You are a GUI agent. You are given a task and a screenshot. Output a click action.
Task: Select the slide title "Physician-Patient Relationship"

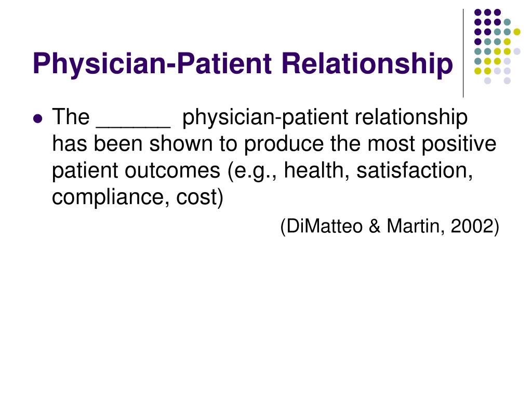243,64
